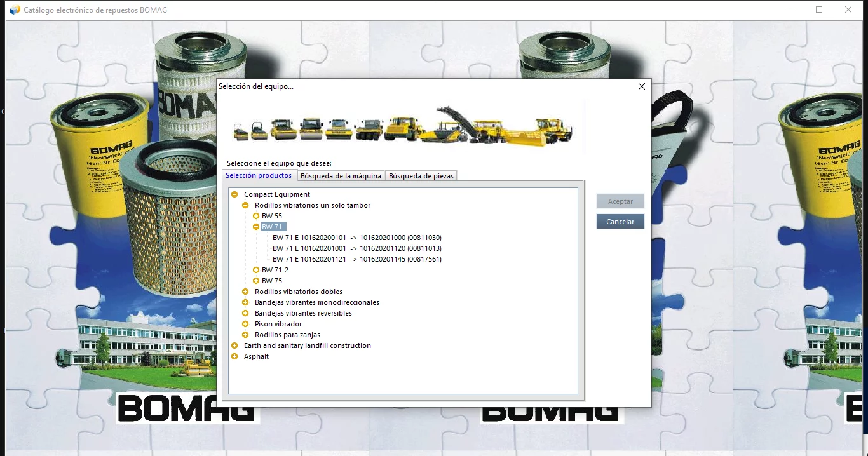Open the Búsqueda de piezas tab
868x456 pixels.
tap(421, 175)
